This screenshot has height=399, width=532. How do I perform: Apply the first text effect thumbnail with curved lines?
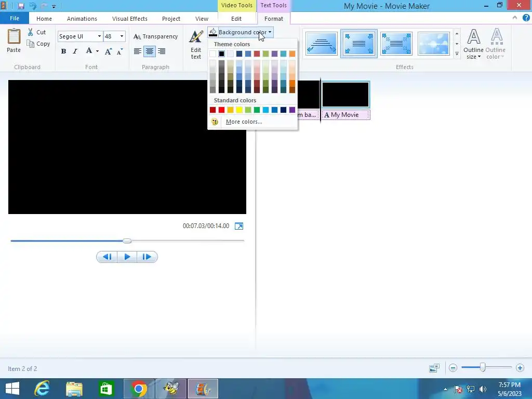coord(321,44)
